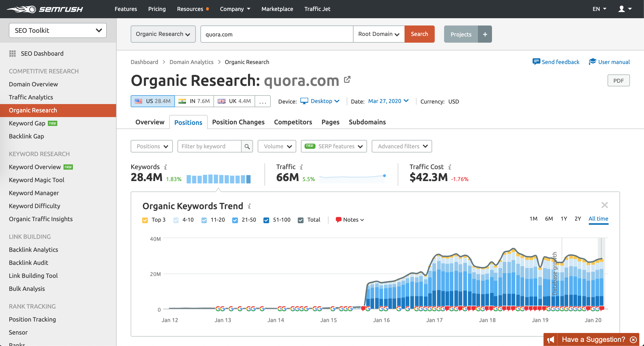Viewport: 644px width, 346px height.
Task: Toggle the Top 3 keywords checkbox
Action: (x=145, y=220)
